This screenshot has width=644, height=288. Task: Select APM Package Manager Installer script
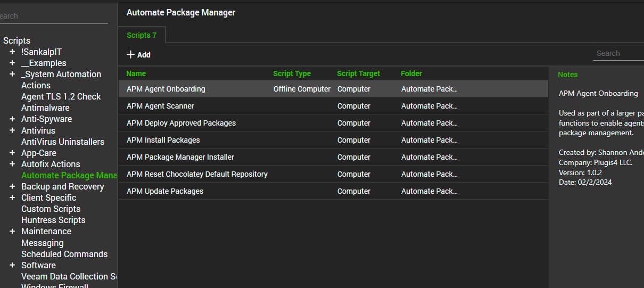tap(333, 157)
